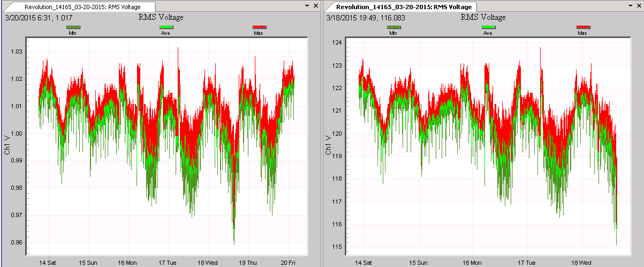The height and width of the screenshot is (267, 644).
Task: Toggle the Ave series in right chart legend
Action: click(488, 27)
